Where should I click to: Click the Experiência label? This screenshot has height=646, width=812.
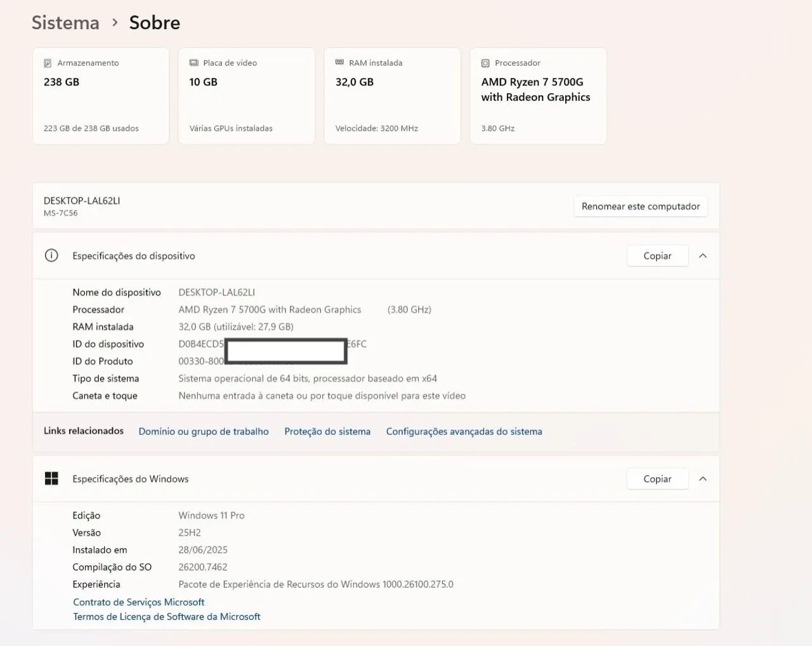click(96, 584)
